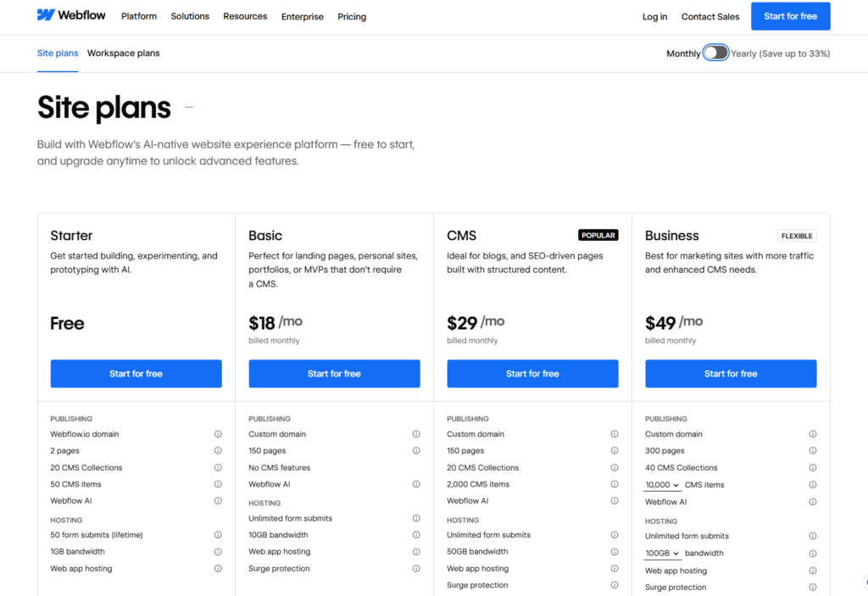Go to Enterprise page
Image resolution: width=868 pixels, height=596 pixels.
(303, 17)
